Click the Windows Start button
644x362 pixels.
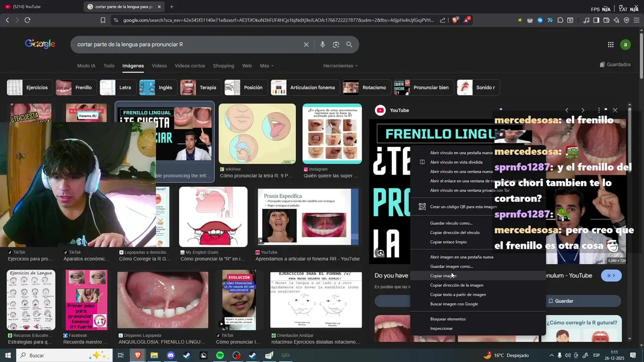pyautogui.click(x=9, y=355)
